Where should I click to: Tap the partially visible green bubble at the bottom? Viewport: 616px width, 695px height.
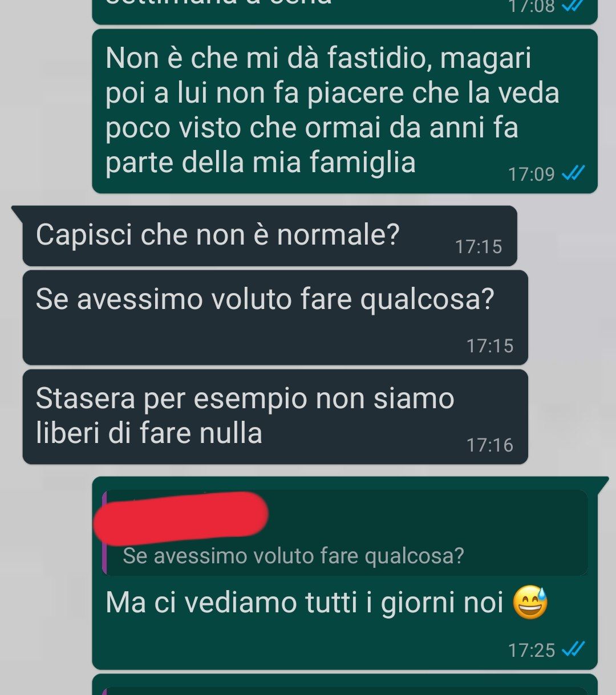click(x=345, y=685)
